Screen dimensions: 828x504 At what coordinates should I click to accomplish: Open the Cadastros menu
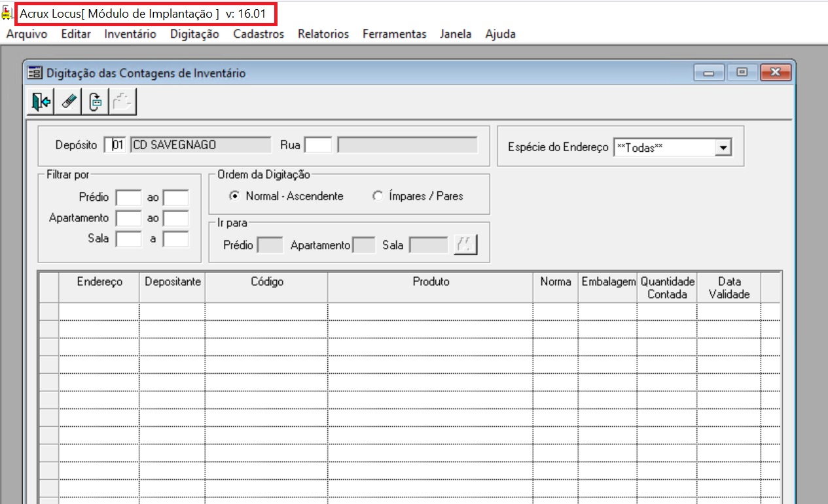[x=259, y=34]
